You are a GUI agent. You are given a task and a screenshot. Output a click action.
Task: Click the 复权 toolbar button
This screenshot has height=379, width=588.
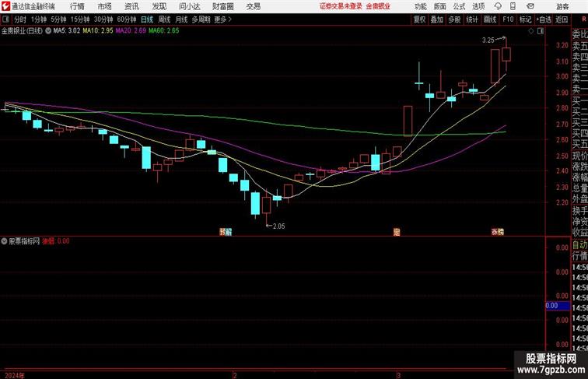click(419, 19)
